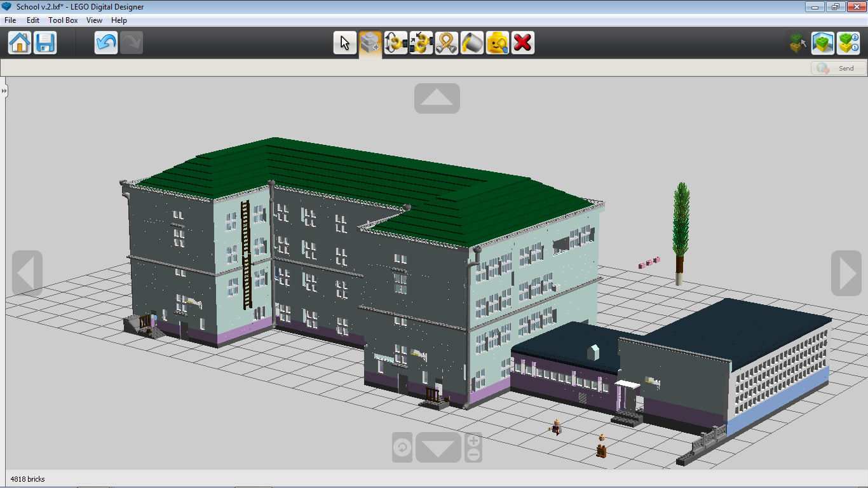Rotate camera view right with arrow
The height and width of the screenshot is (488, 868).
click(846, 273)
